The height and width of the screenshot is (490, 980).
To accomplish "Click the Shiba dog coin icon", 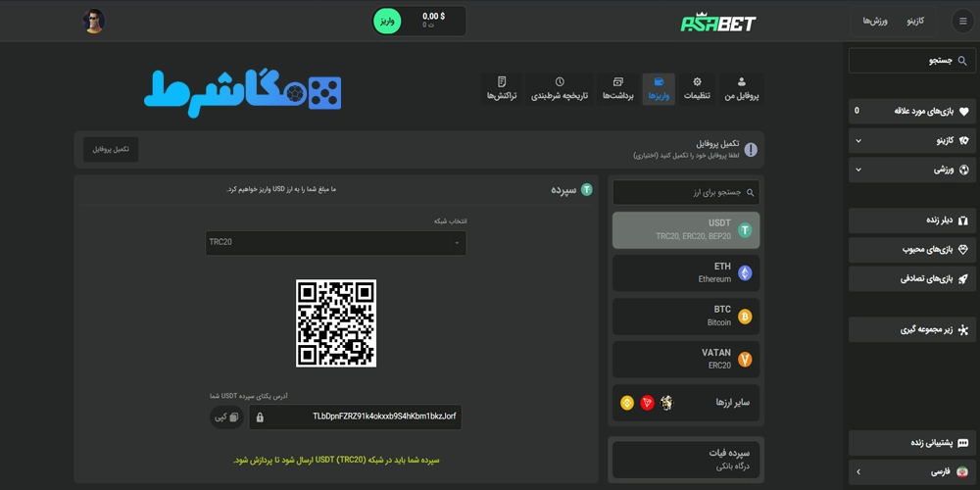I will point(666,403).
